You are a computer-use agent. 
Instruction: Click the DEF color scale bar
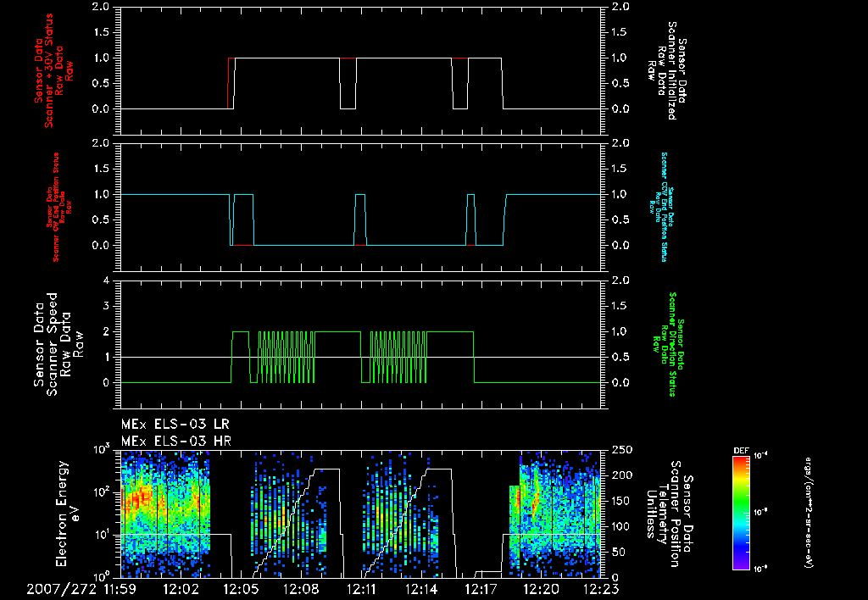pyautogui.click(x=742, y=512)
